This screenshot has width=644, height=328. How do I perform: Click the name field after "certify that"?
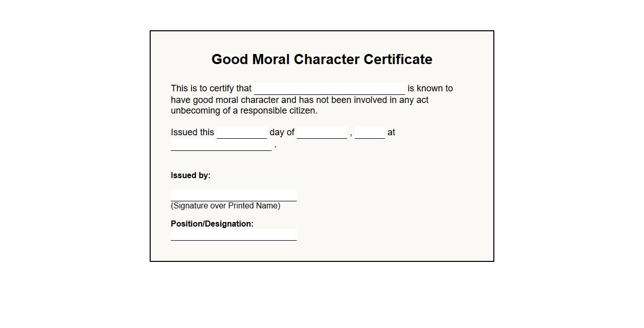click(330, 89)
